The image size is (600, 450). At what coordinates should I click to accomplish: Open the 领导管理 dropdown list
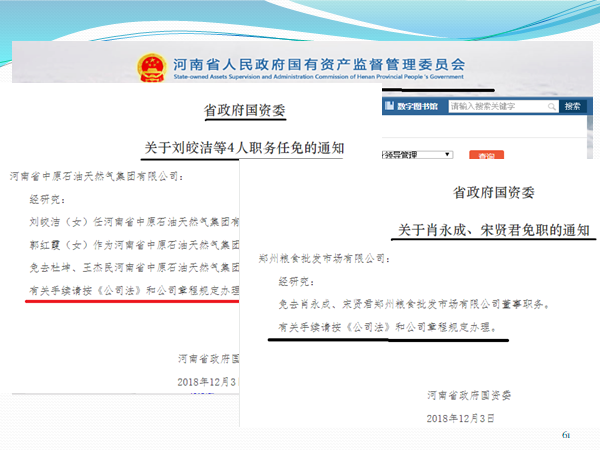point(417,155)
